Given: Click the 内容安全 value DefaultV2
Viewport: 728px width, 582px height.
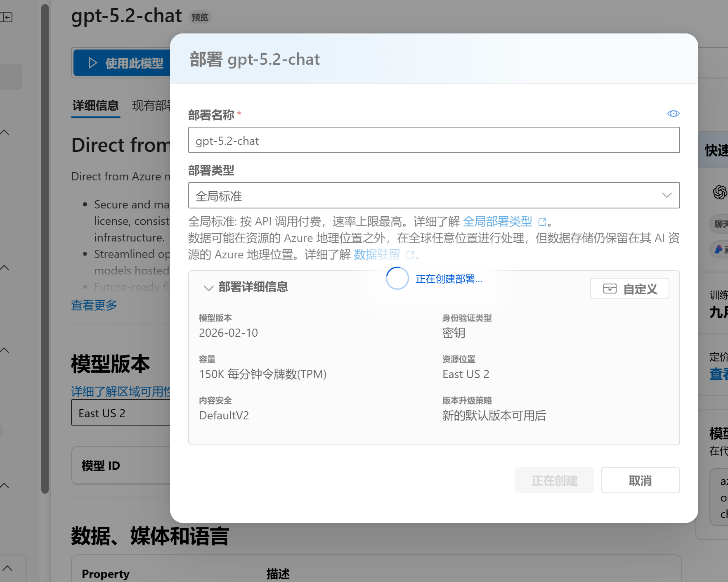Looking at the screenshot, I should click(224, 415).
